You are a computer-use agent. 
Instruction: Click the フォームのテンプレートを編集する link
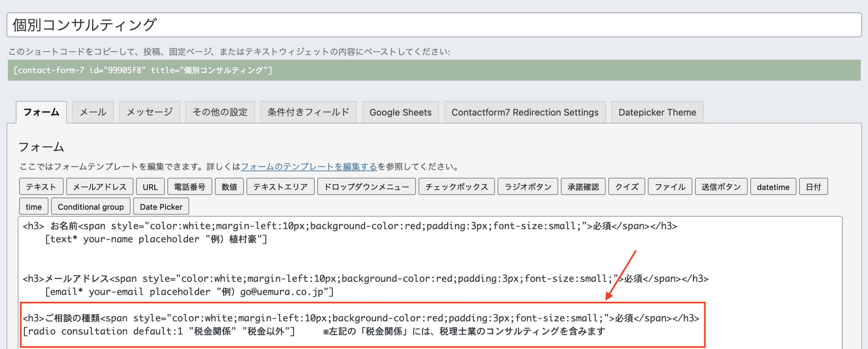(309, 167)
